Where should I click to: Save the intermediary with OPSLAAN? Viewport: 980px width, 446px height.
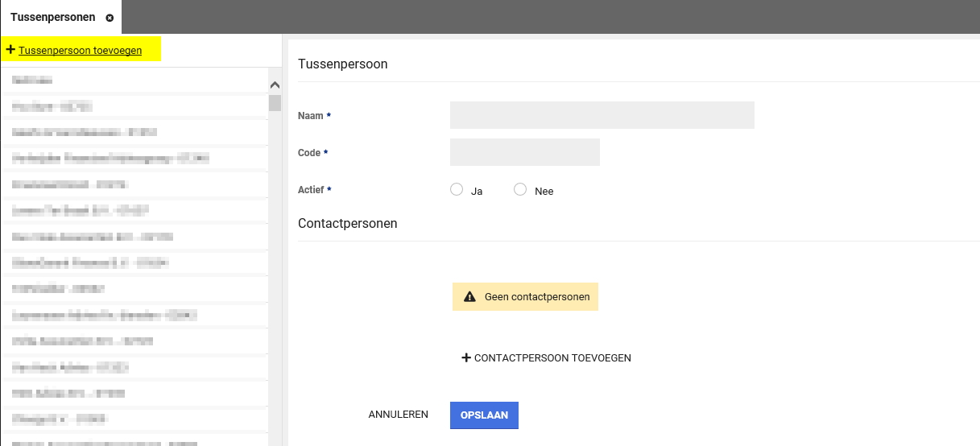(484, 415)
